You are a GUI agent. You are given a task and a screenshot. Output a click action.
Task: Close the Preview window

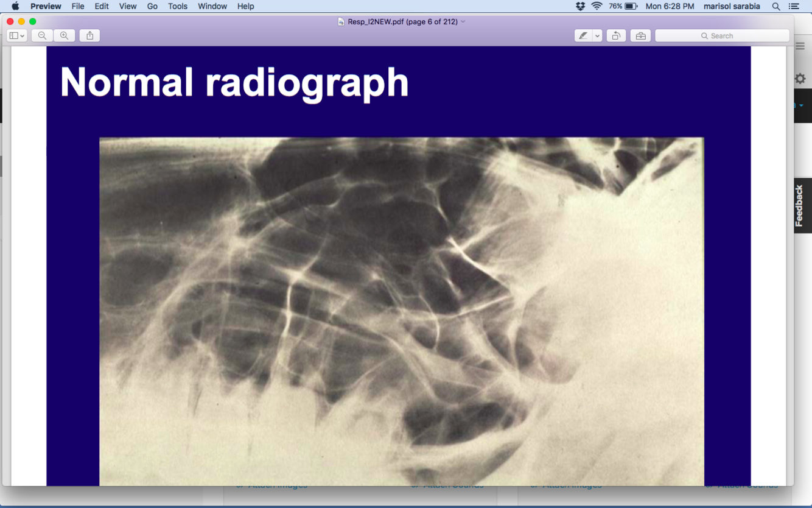10,21
